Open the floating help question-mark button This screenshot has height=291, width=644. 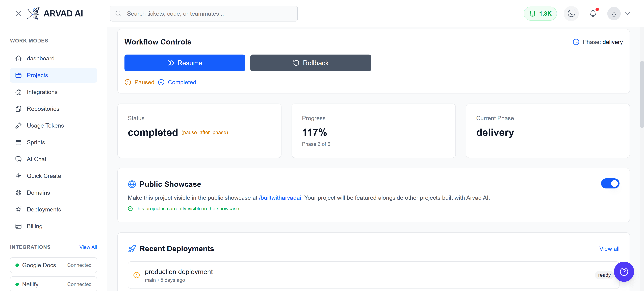tap(624, 272)
